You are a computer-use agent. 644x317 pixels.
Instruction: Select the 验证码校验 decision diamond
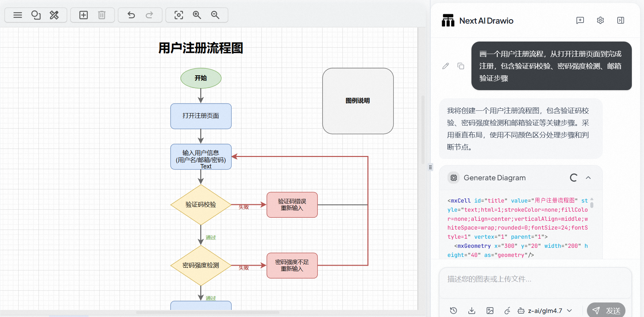(x=201, y=205)
